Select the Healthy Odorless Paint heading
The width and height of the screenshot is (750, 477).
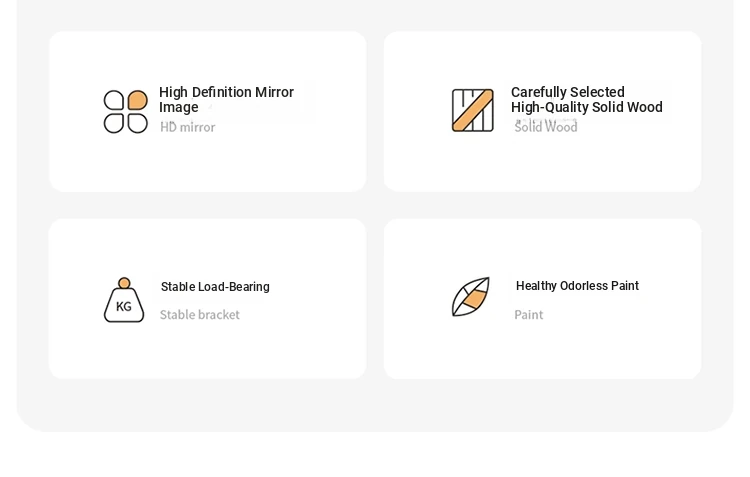click(577, 286)
